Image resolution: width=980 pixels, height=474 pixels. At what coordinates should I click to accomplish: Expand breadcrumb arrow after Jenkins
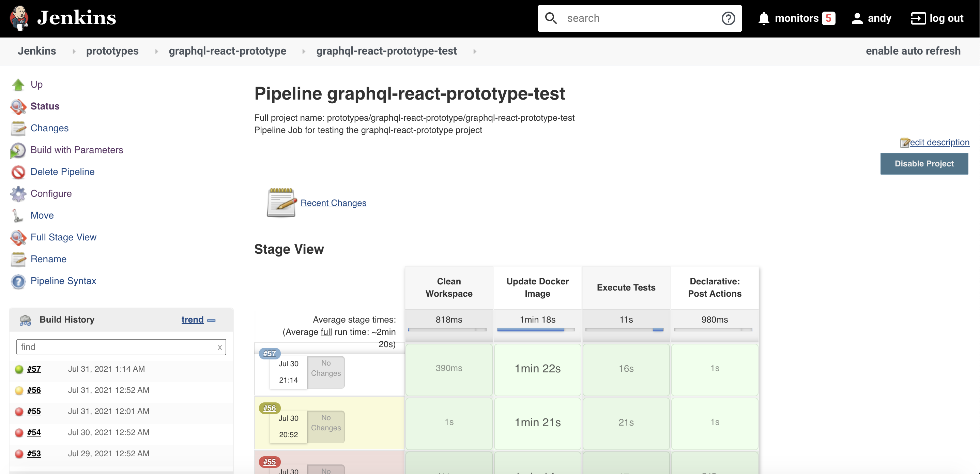[74, 51]
